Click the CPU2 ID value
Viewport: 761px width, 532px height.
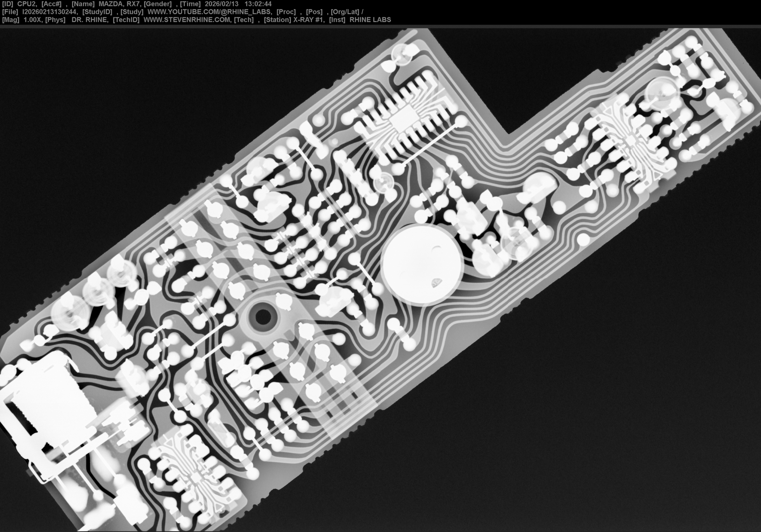coord(26,4)
